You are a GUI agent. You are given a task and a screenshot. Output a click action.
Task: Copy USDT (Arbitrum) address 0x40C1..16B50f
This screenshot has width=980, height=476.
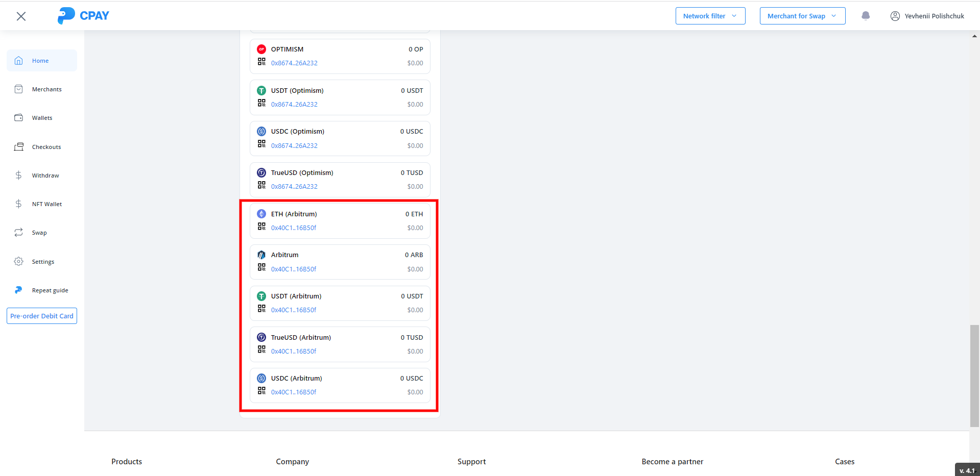point(294,310)
